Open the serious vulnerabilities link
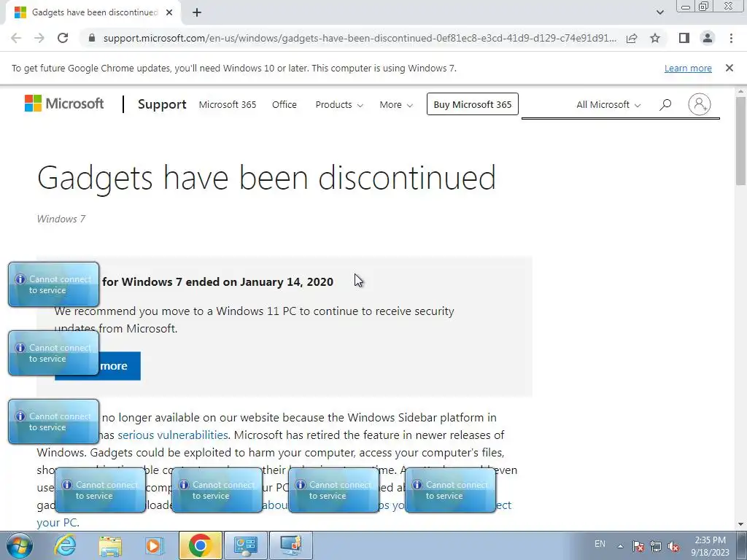Viewport: 747px width, 560px height. click(173, 435)
